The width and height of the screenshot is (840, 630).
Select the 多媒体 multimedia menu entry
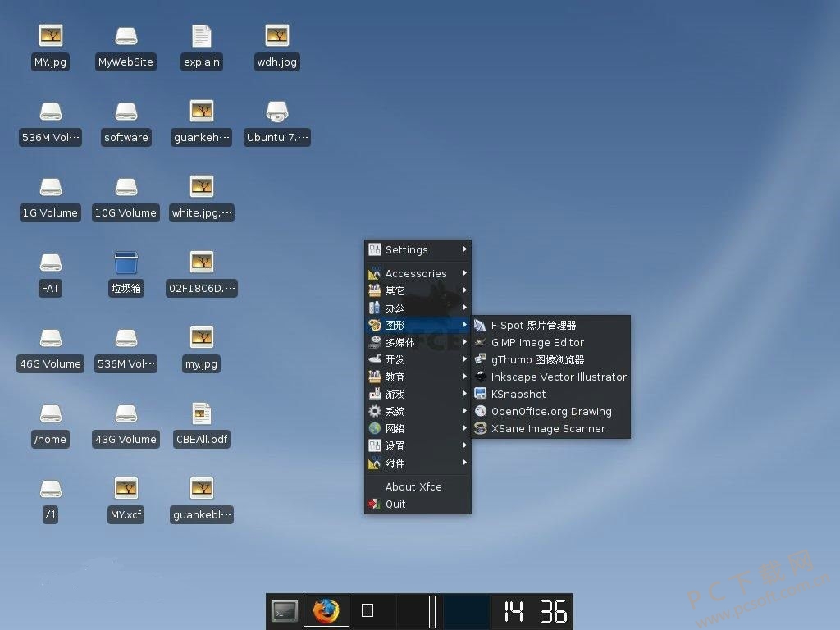pyautogui.click(x=399, y=342)
